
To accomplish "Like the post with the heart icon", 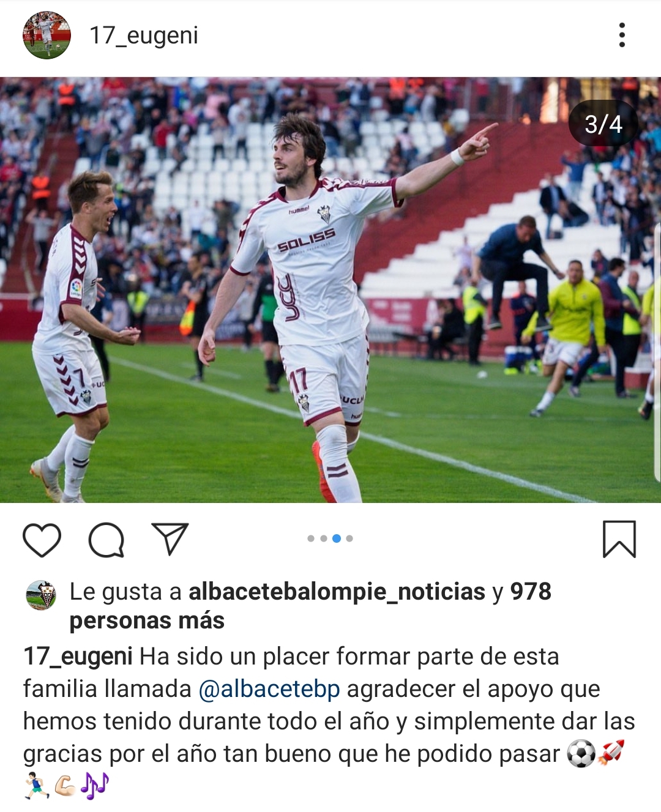I will click(x=42, y=540).
